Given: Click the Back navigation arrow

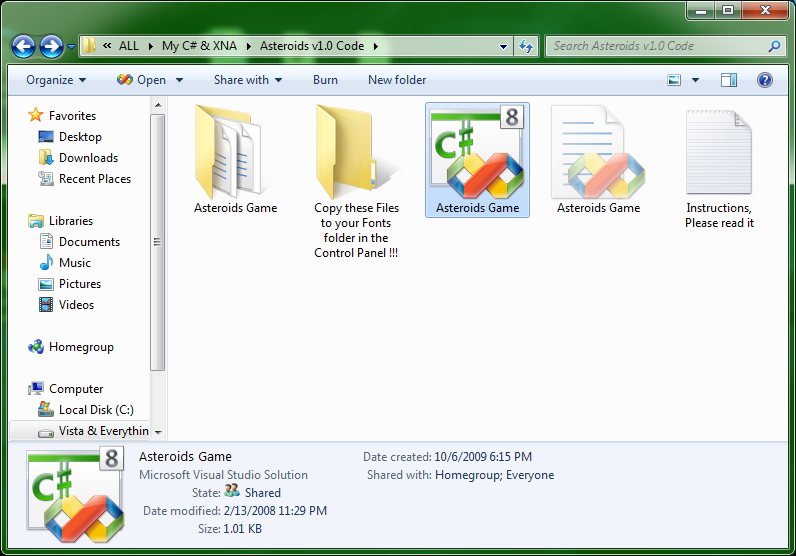Looking at the screenshot, I should click(x=24, y=46).
